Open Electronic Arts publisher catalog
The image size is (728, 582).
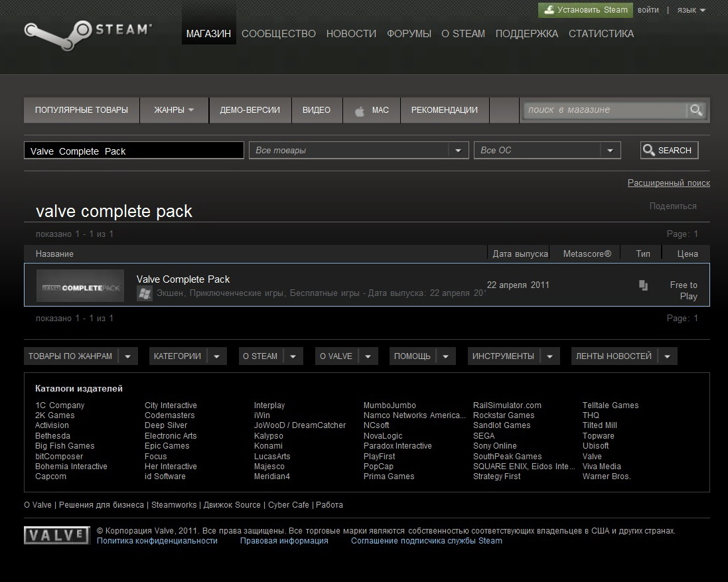coord(171,436)
